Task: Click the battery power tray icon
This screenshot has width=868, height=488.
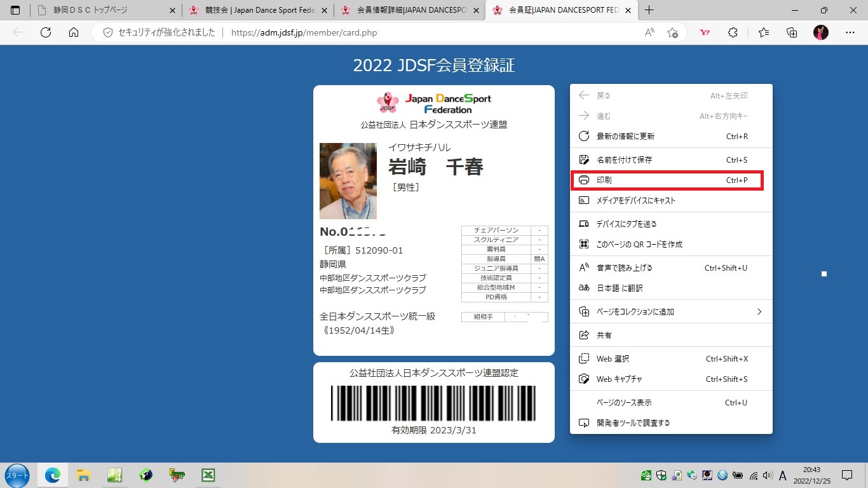Action: (x=738, y=475)
